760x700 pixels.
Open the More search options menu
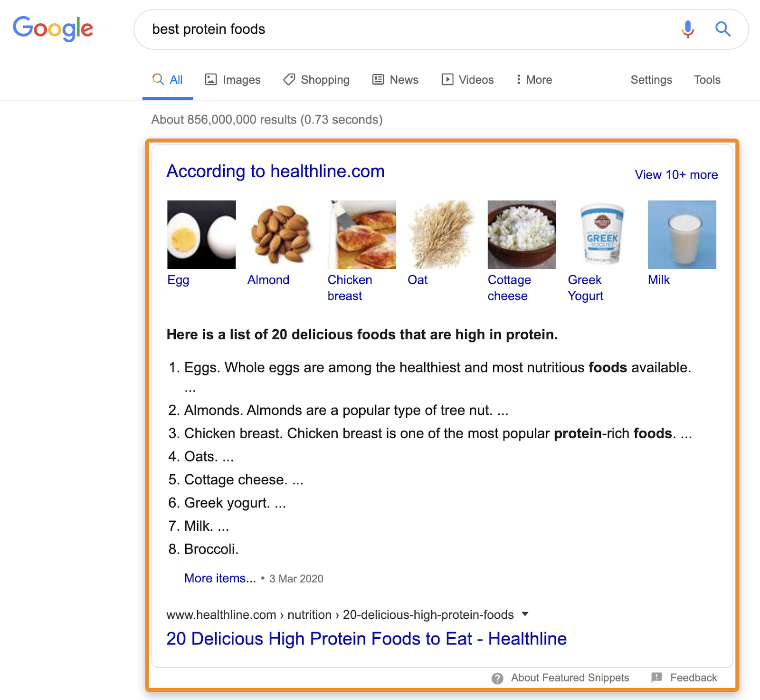[533, 79]
